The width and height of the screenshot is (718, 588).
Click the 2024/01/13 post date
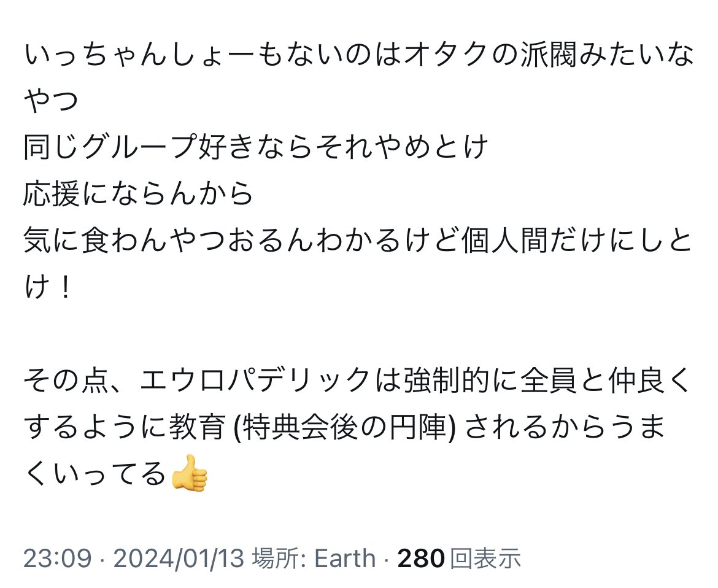(179, 559)
